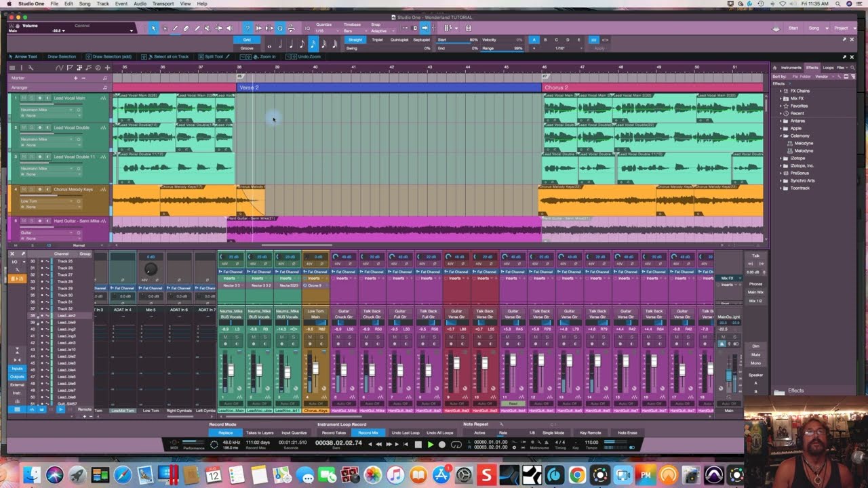Viewport: 868px width, 488px height.
Task: Select the Split tool blade icon
Action: [x=176, y=28]
